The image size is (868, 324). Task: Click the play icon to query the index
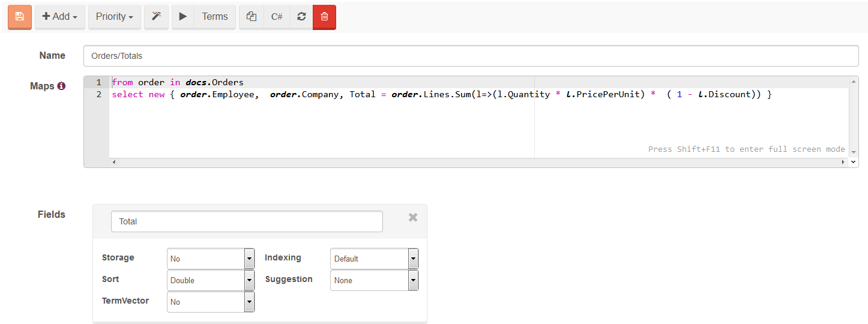pos(183,17)
